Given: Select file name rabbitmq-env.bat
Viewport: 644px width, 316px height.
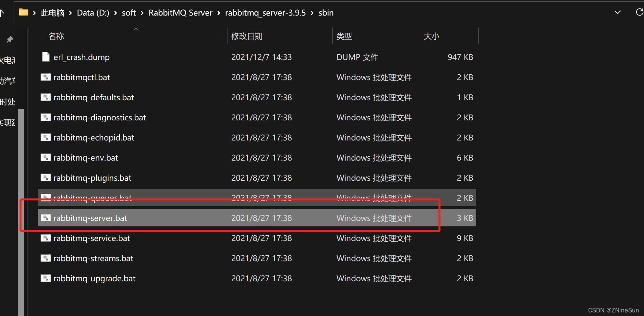Looking at the screenshot, I should (x=86, y=158).
